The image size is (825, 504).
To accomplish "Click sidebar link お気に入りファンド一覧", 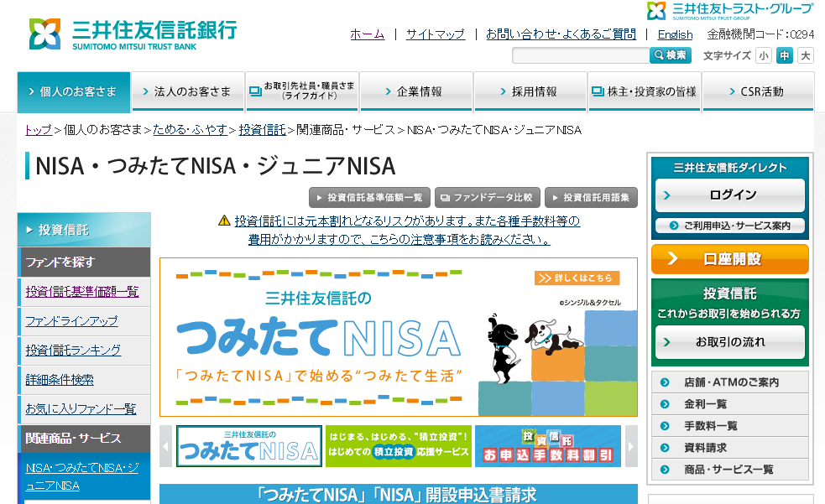I will 81,409.
